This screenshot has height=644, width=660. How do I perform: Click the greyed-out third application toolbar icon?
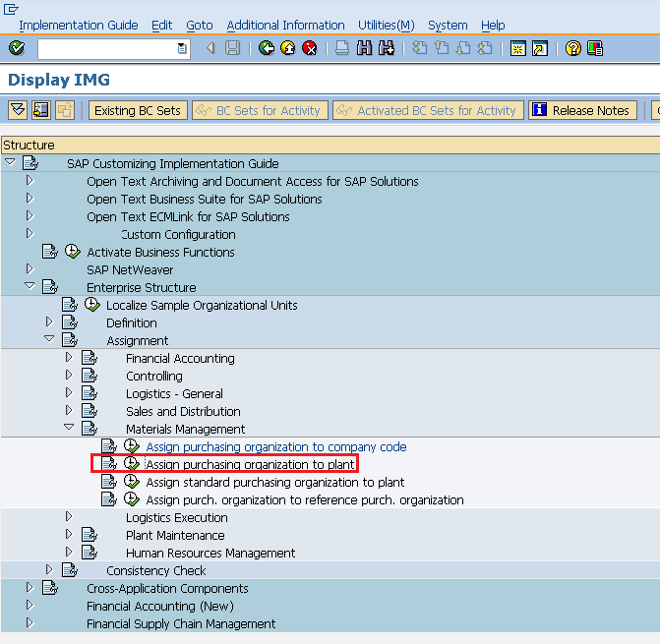pos(64,111)
